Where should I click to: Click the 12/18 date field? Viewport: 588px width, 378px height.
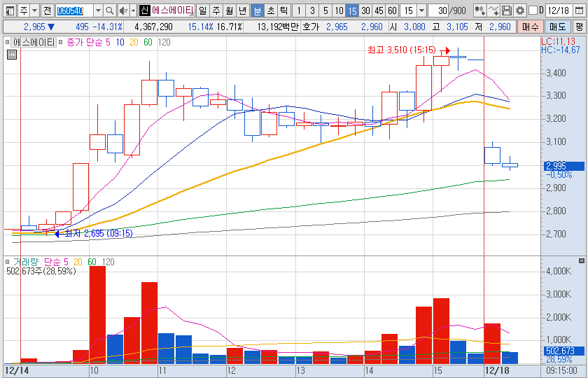(x=559, y=10)
